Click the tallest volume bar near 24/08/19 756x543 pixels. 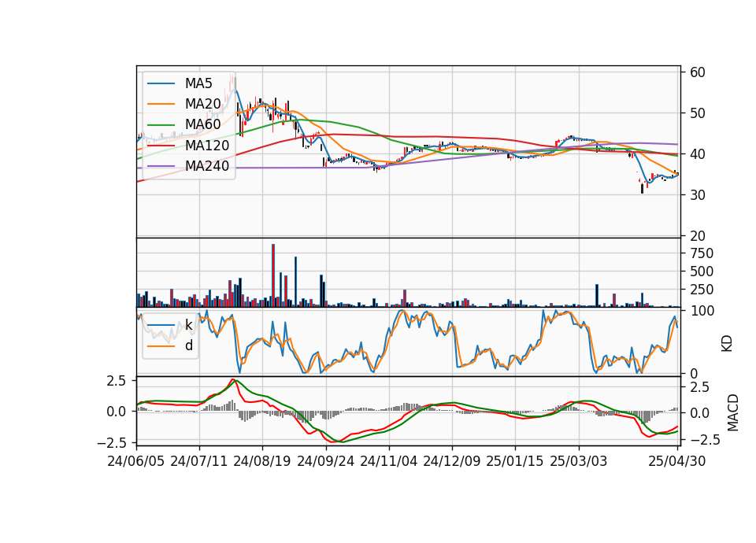273,275
